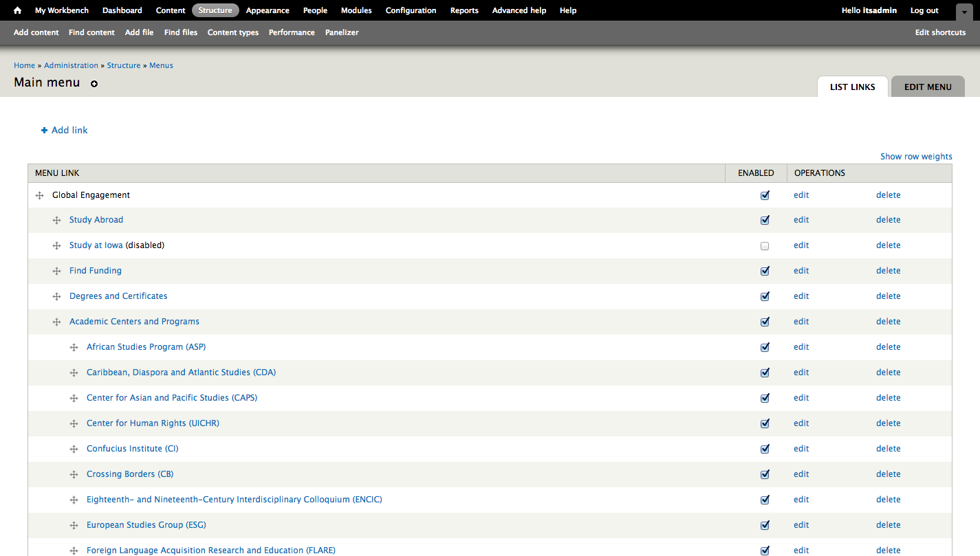Click drag handle for Study Abroad row
The image size is (980, 556).
[x=56, y=221]
